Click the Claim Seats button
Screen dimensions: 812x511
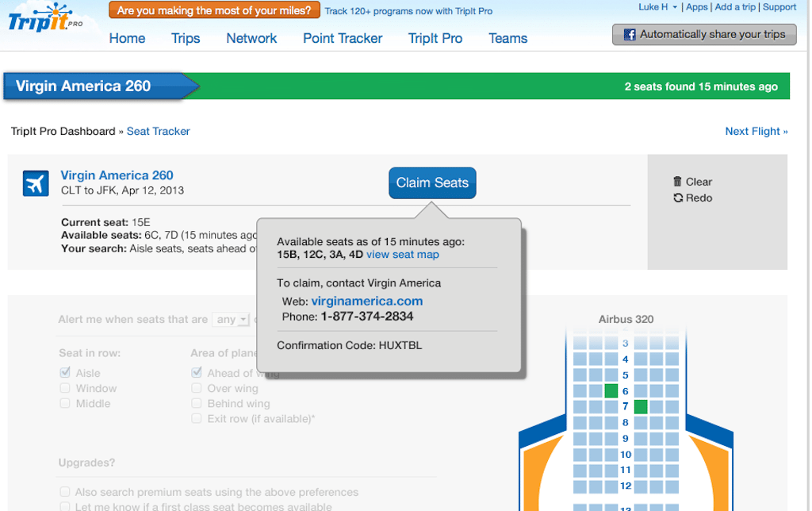pyautogui.click(x=432, y=183)
